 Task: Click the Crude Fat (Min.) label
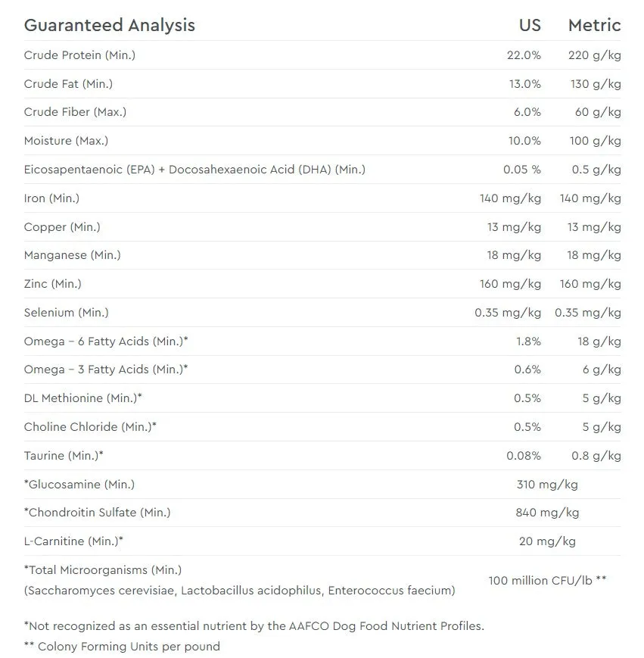(68, 84)
